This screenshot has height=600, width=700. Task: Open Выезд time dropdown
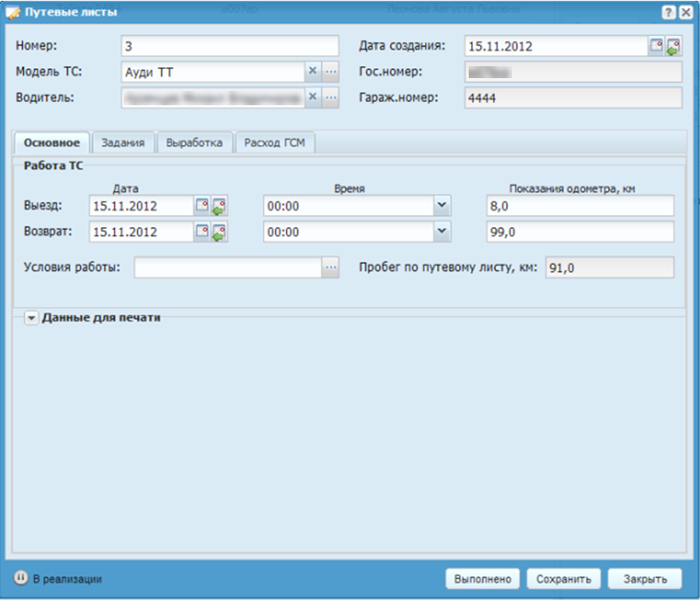pyautogui.click(x=442, y=206)
